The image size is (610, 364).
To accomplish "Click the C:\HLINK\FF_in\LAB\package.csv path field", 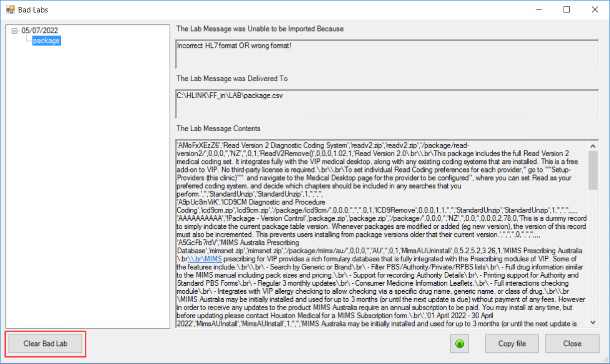I will pyautogui.click(x=387, y=104).
